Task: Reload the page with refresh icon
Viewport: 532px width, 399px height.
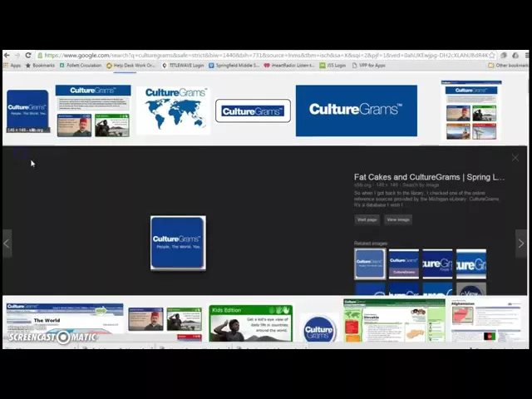Action: click(28, 55)
